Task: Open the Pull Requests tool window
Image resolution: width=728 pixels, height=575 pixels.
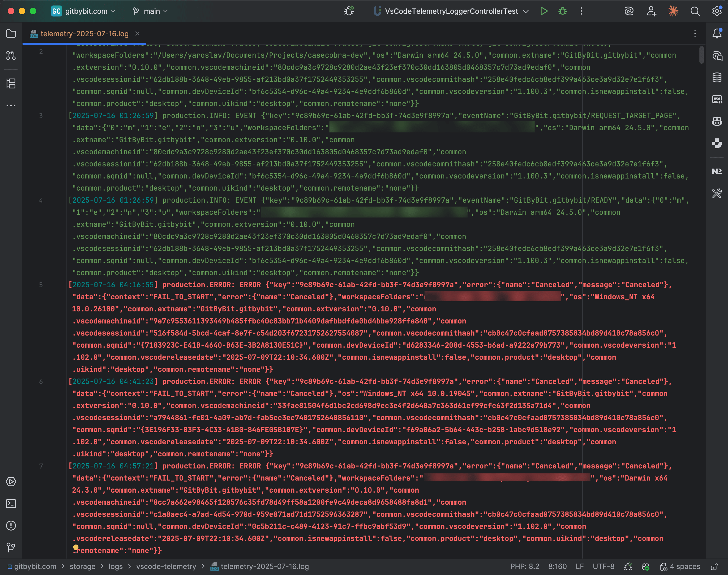Action: [11, 55]
